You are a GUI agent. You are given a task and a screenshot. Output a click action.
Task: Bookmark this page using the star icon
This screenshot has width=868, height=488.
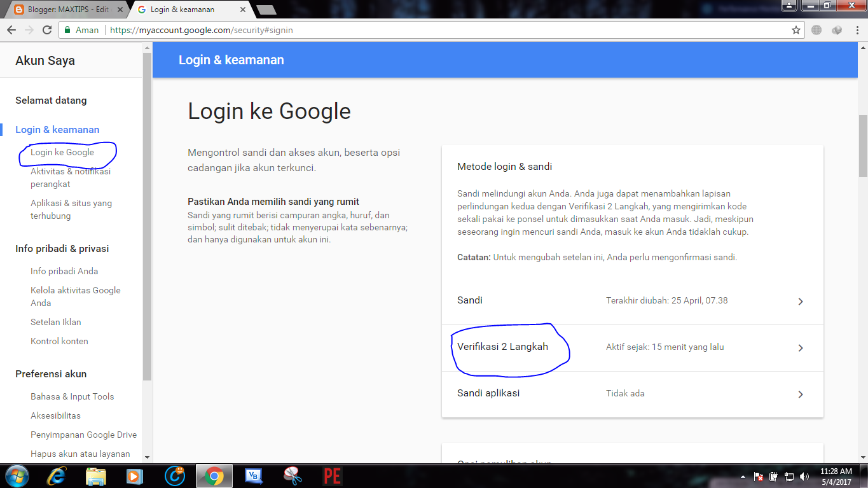click(x=796, y=29)
